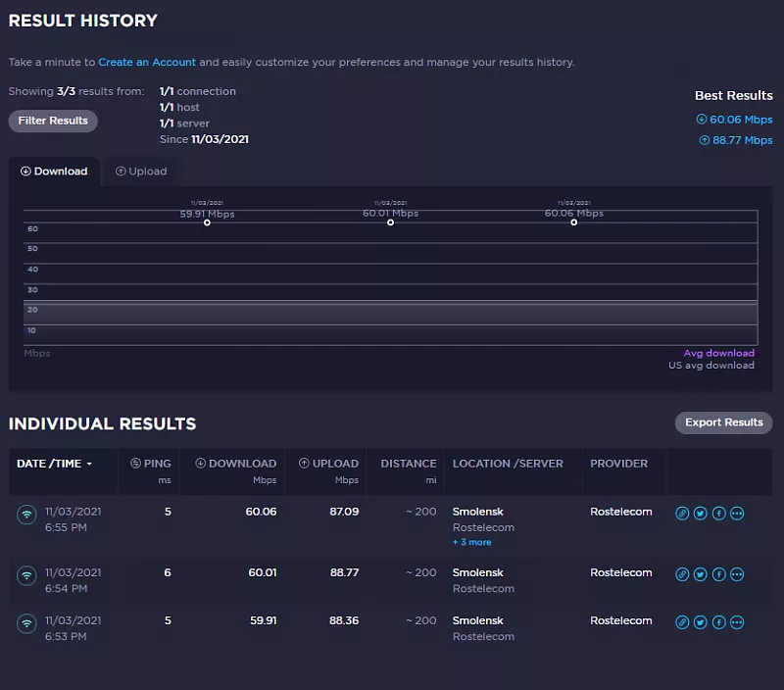Open more options for the 6:55 PM result

pyautogui.click(x=737, y=513)
